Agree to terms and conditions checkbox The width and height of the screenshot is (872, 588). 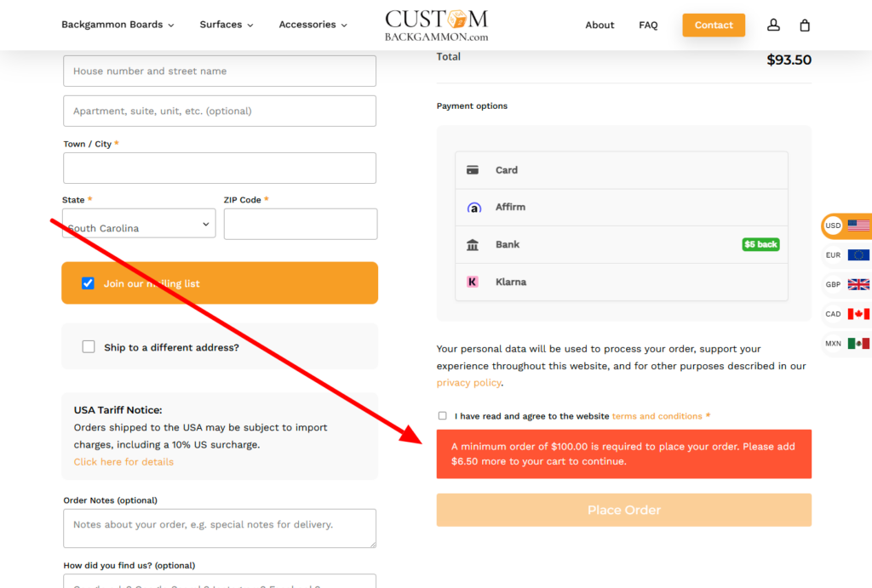442,416
